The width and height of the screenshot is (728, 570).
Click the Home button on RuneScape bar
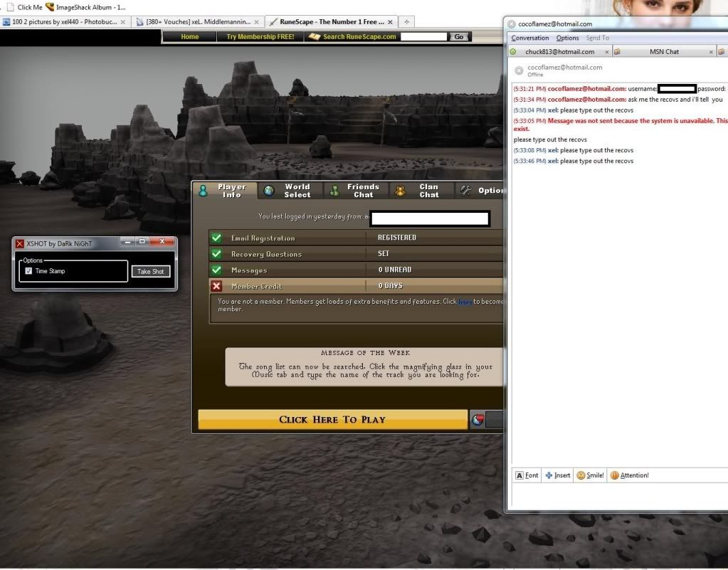click(189, 37)
